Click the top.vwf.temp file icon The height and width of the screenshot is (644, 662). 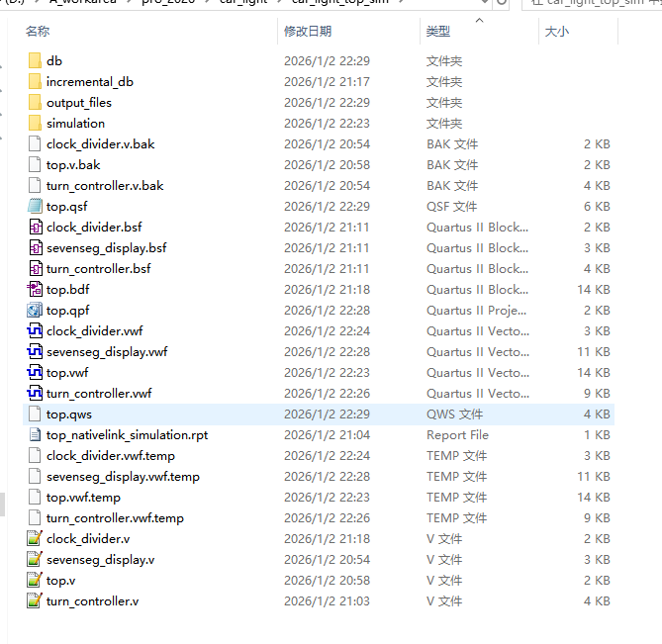coord(35,498)
